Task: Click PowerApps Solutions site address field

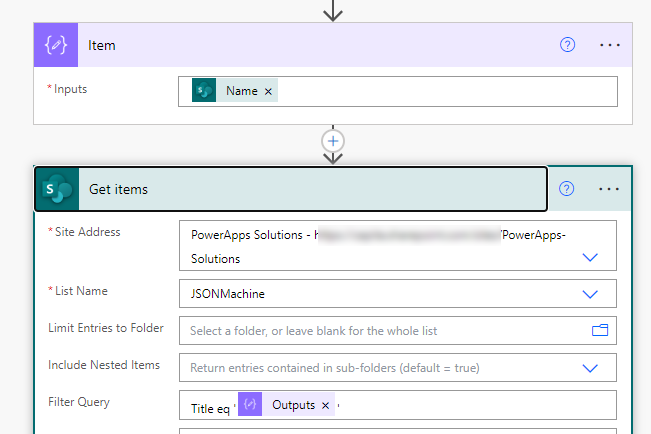Action: coord(398,246)
